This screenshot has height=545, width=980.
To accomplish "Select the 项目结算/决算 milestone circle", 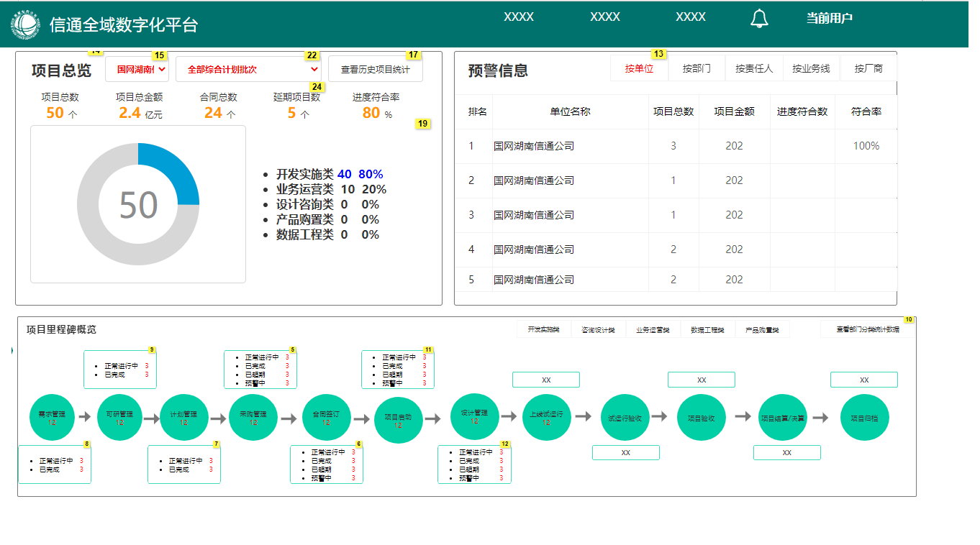I will [784, 418].
